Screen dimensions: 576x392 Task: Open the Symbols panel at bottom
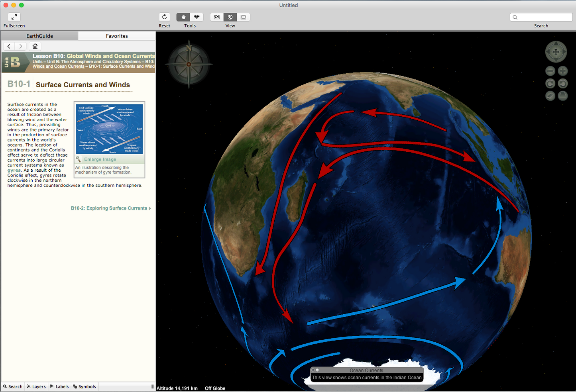click(x=85, y=386)
